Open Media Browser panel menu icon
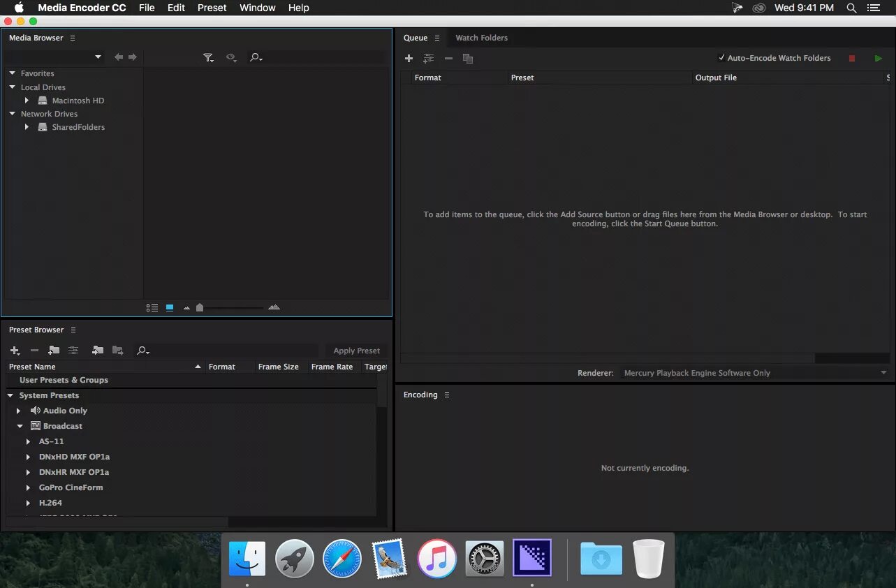Viewport: 896px width, 588px height. tap(73, 38)
